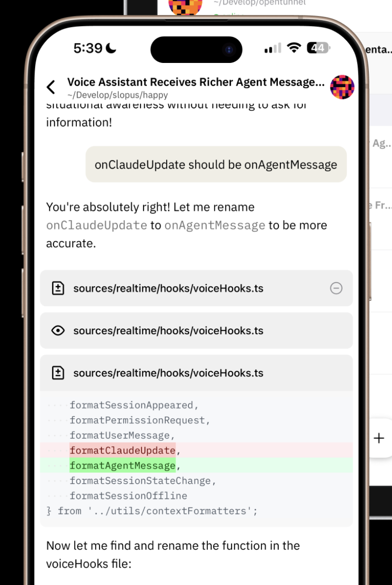
Task: Click diff icon on third voiceHooks.ts row
Action: 58,373
